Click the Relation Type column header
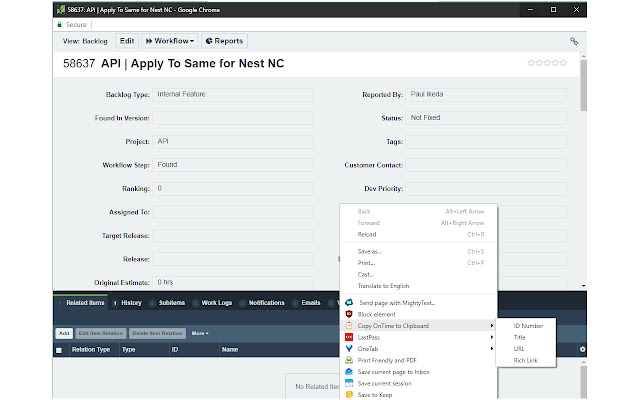640x400 pixels. coord(91,350)
